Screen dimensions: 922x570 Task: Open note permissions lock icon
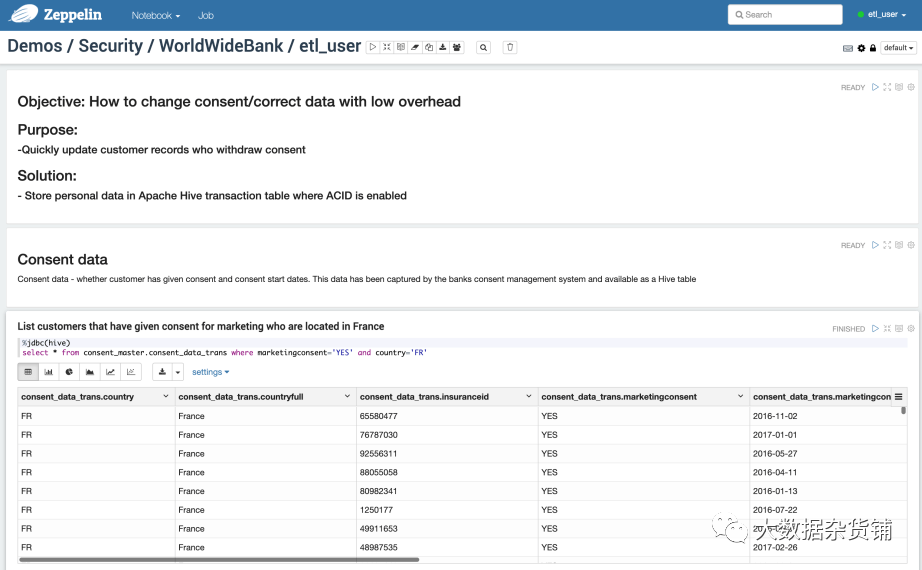click(x=873, y=48)
